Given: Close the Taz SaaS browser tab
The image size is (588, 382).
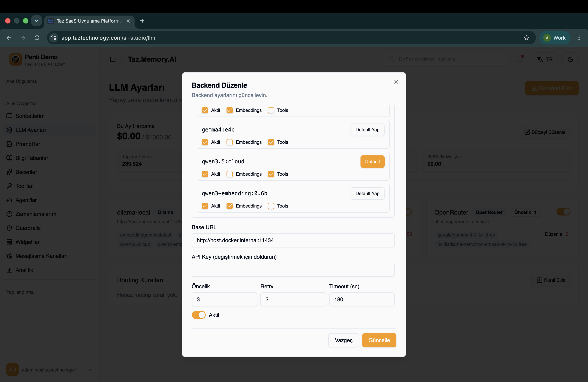Looking at the screenshot, I should click(x=128, y=21).
